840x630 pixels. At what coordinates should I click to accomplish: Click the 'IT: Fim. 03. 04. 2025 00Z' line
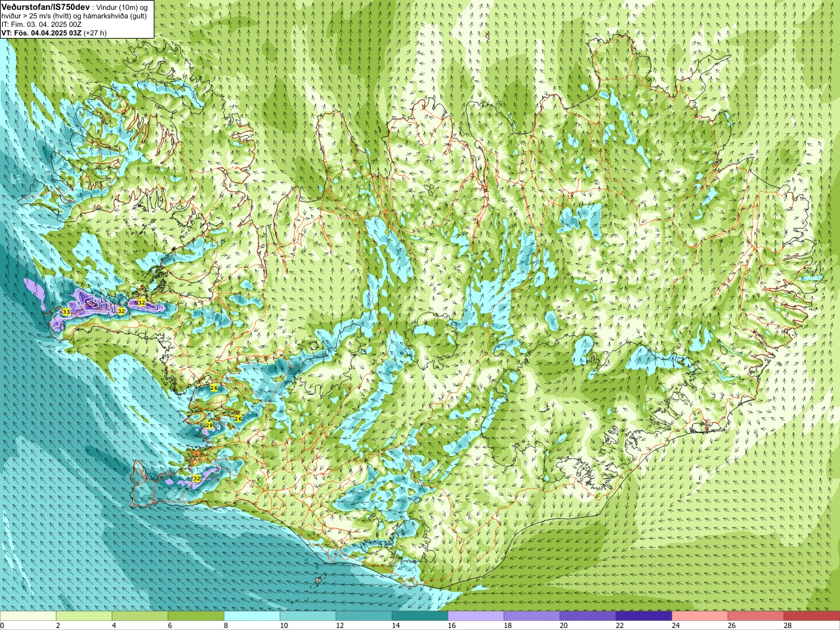[41, 24]
